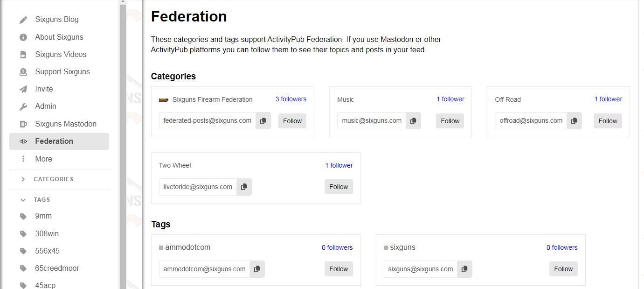This screenshot has height=289, width=644.
Task: Click the three-dot More icon
Action: (x=23, y=159)
